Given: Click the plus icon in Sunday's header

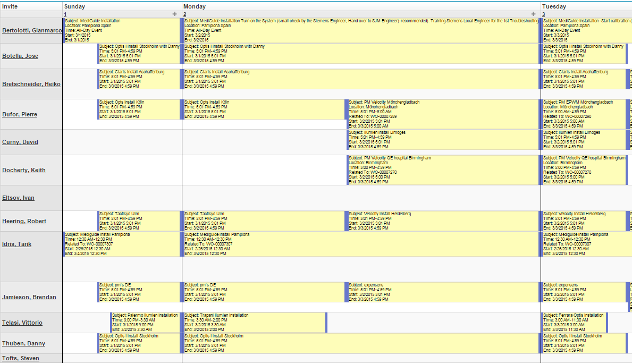Looking at the screenshot, I should (174, 14).
